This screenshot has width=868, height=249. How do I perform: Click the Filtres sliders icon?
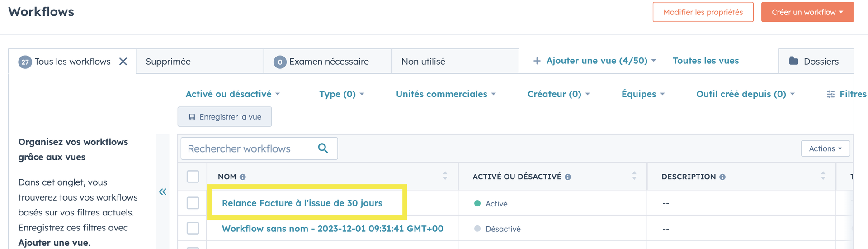[831, 94]
